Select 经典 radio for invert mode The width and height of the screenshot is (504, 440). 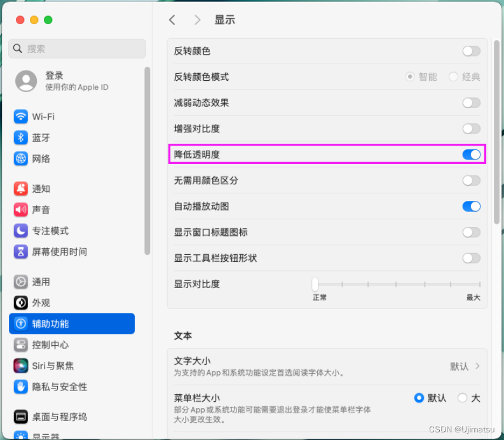click(453, 77)
